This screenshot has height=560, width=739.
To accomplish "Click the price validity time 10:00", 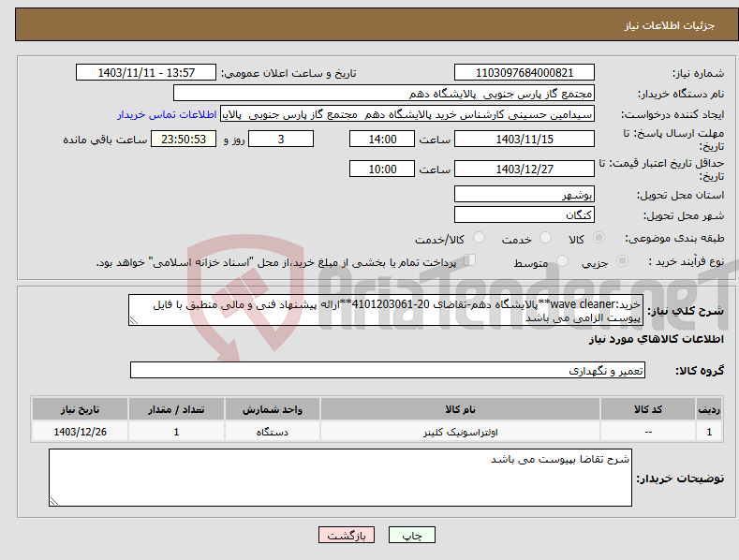I will coord(382,169).
